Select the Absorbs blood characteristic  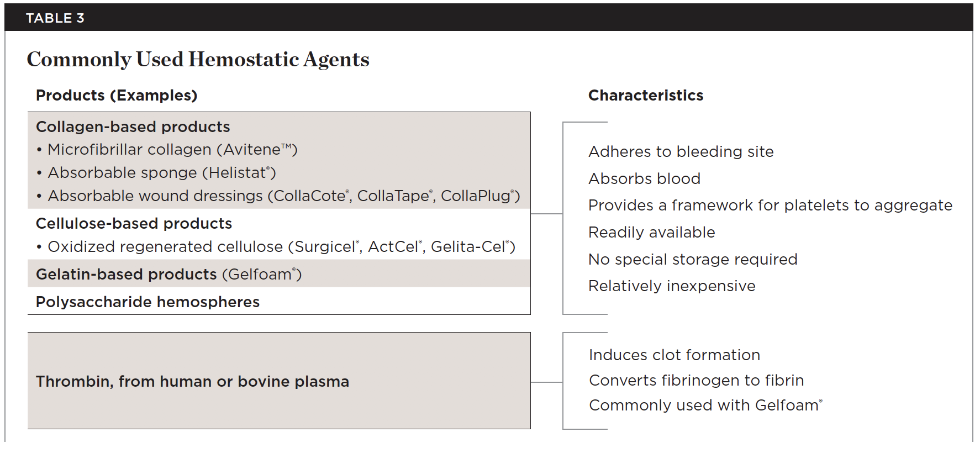(644, 179)
